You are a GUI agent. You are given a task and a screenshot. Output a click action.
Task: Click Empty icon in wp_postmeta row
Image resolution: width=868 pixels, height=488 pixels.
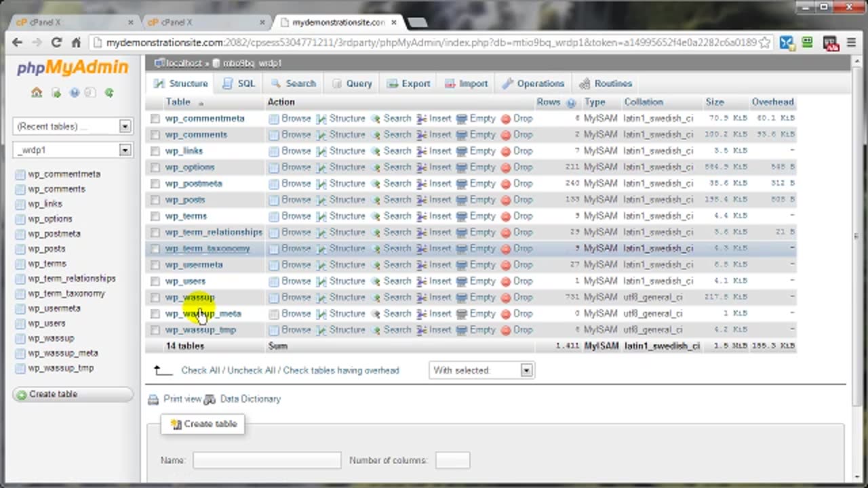tap(462, 184)
